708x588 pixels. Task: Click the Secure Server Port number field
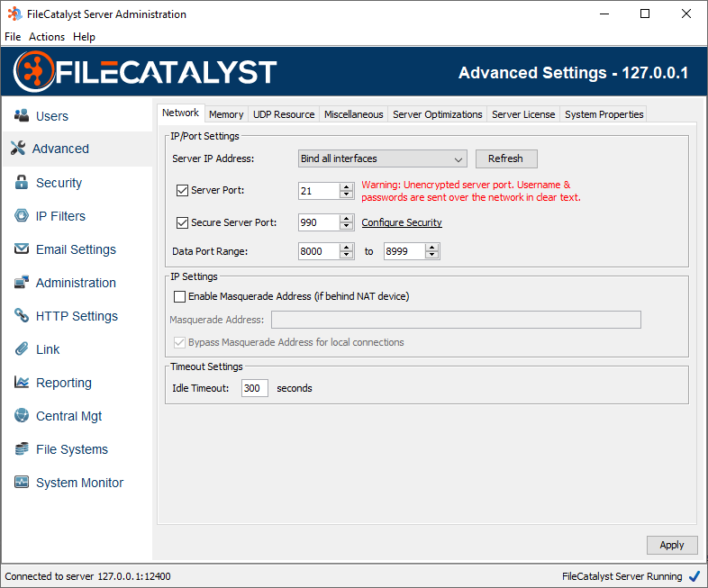319,223
